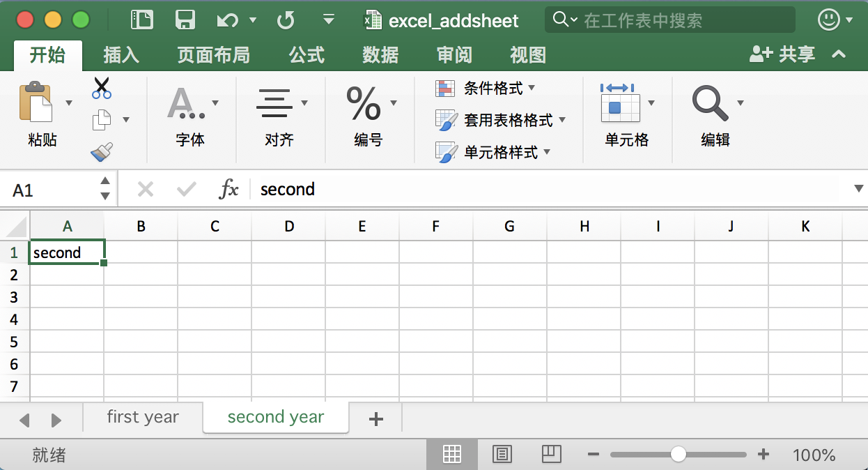Viewport: 868px width, 470px height.
Task: Expand the Undo history dropdown arrow
Action: pyautogui.click(x=253, y=20)
